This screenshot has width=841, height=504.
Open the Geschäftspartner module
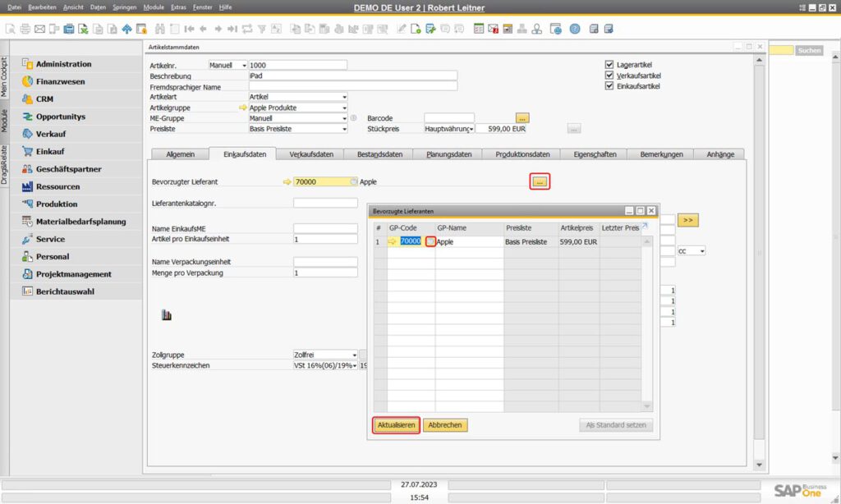click(69, 169)
